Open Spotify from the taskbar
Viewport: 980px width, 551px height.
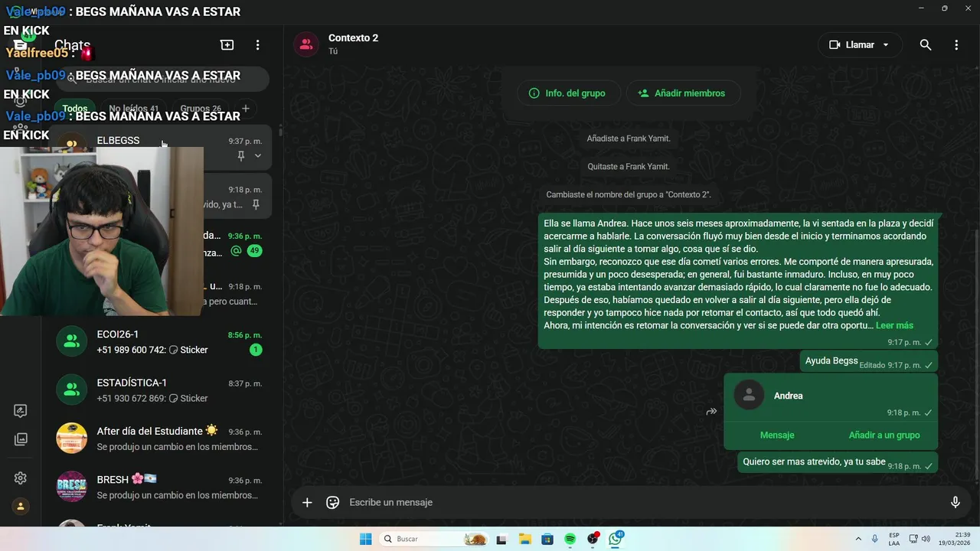tap(570, 539)
